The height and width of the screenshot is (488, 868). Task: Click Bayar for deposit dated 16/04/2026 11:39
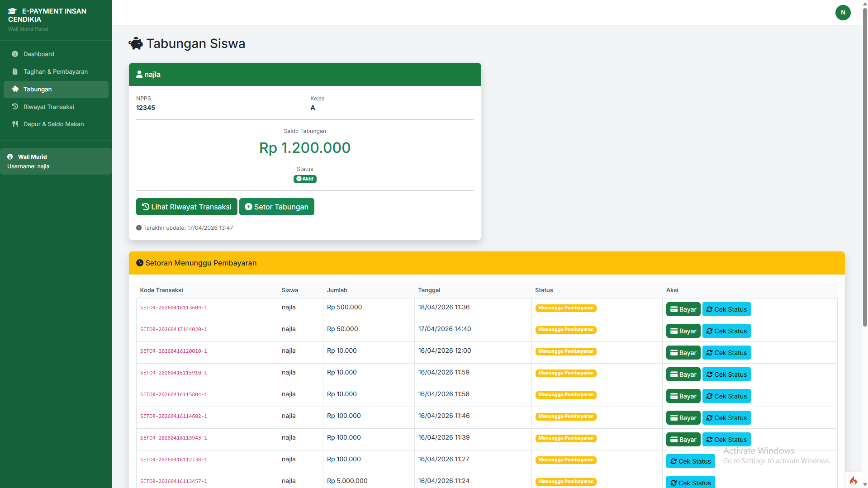point(683,440)
